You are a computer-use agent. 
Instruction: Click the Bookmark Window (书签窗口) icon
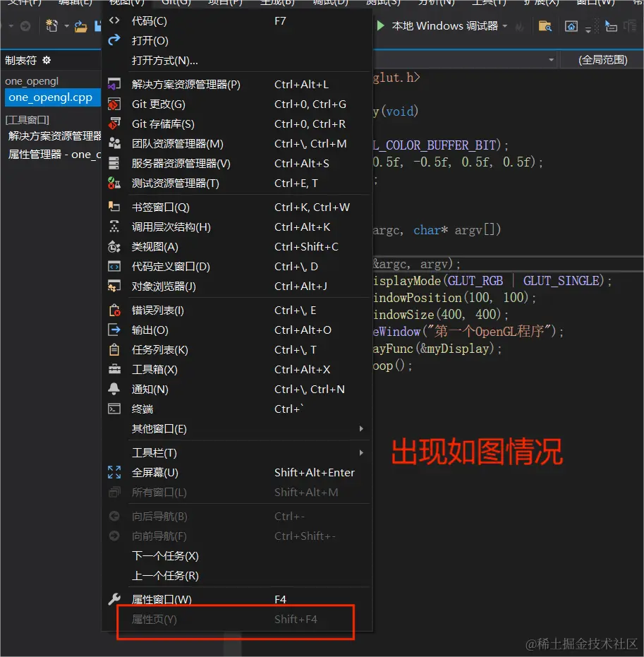(x=114, y=207)
